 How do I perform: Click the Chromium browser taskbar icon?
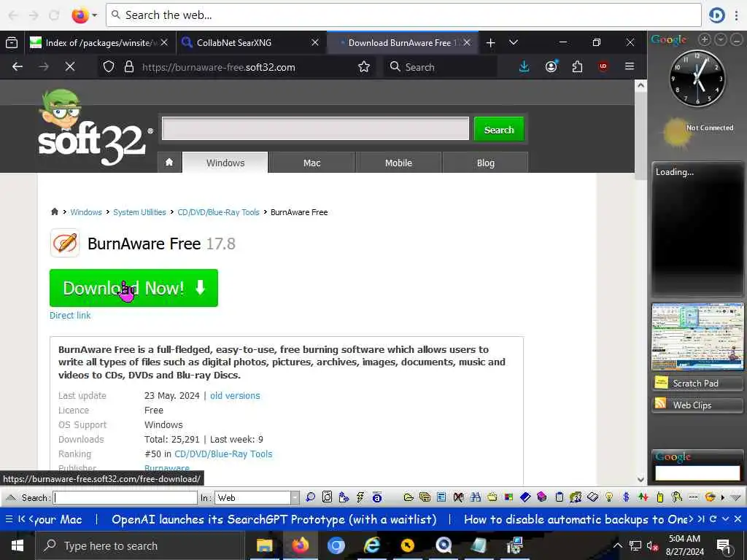336,545
